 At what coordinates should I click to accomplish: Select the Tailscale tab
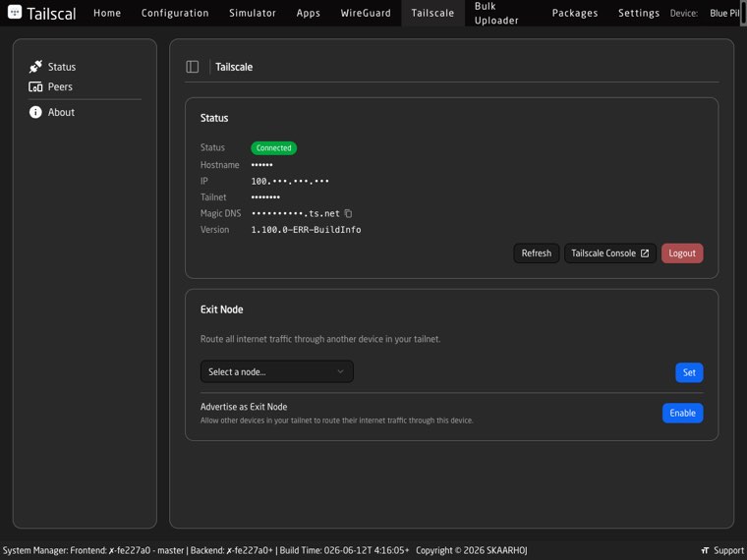pos(432,13)
